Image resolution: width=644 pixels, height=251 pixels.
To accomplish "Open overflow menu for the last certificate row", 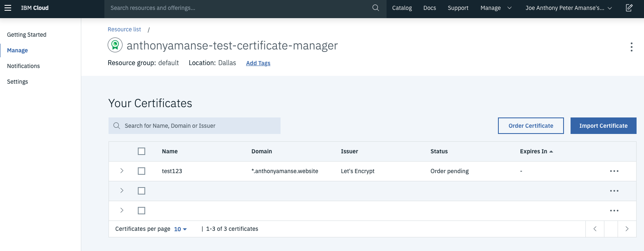I will [614, 211].
